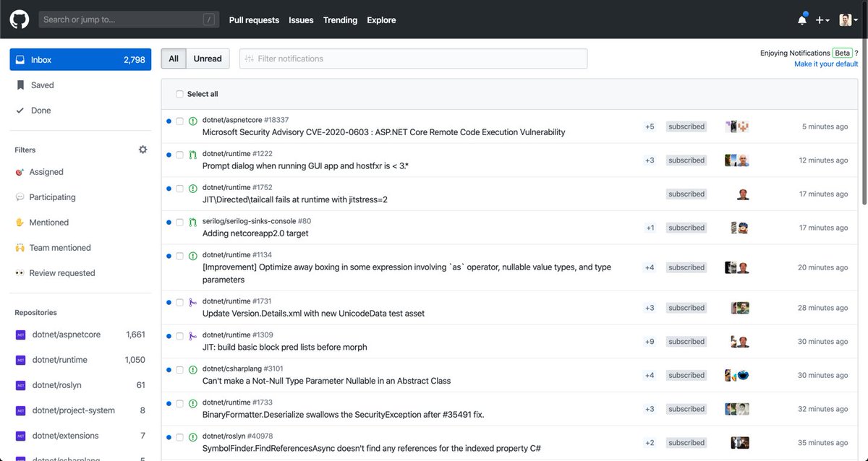Switch to the Unread notifications tab
The image size is (868, 461).
click(x=208, y=59)
